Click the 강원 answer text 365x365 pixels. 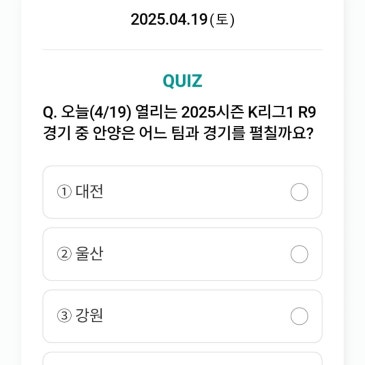89,316
